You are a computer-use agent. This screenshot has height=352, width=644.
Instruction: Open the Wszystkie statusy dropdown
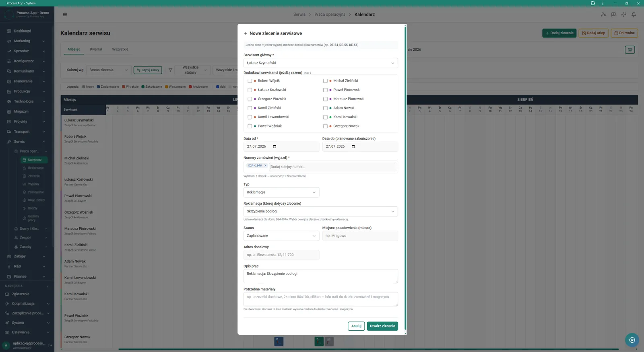coord(193,70)
